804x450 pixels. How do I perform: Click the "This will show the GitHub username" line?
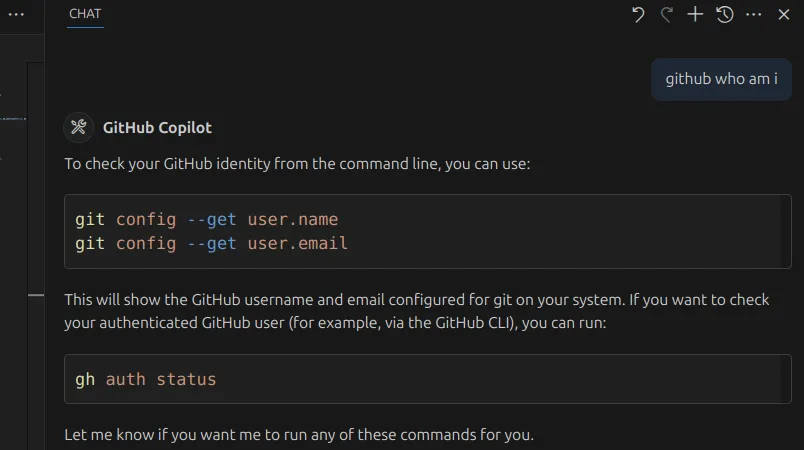pos(416,299)
